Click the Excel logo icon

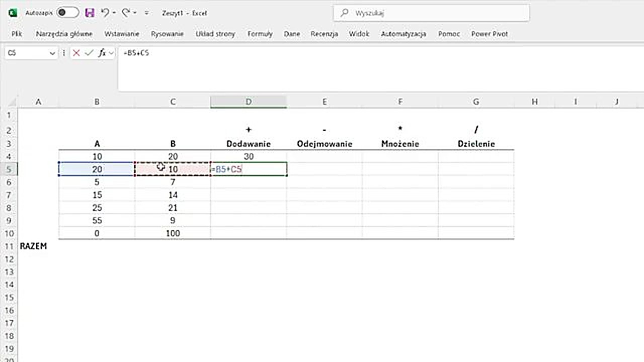point(13,13)
